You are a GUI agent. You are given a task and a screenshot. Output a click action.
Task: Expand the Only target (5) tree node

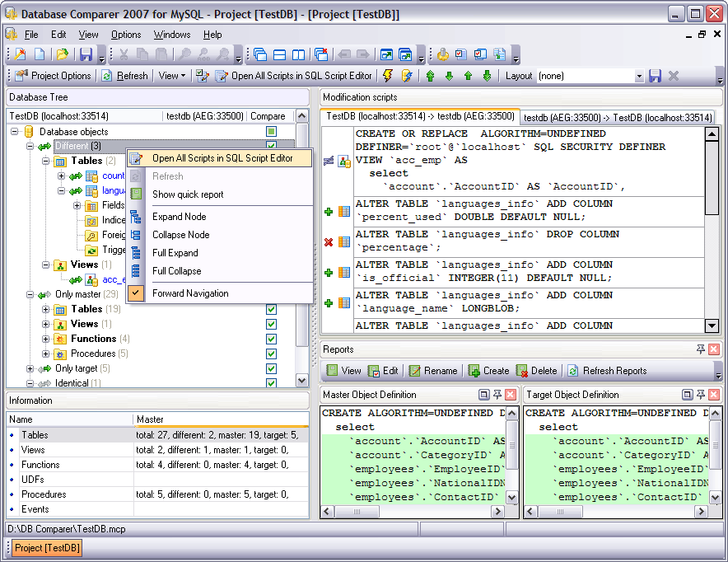(x=30, y=368)
